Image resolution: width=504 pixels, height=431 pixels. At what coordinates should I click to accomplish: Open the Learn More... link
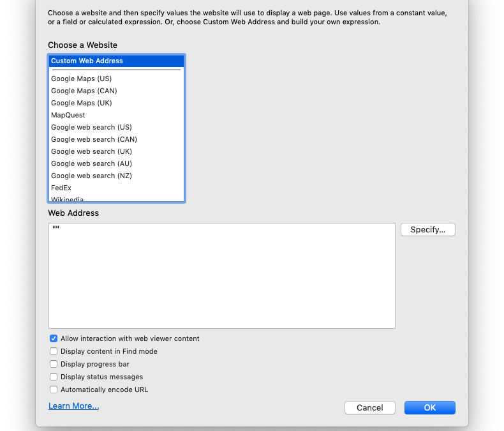click(x=73, y=406)
